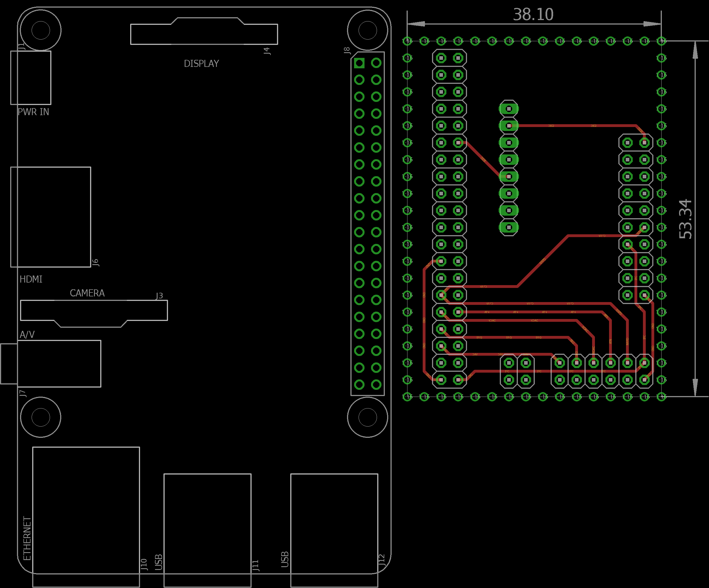Click the PWR IN text label

(x=33, y=112)
